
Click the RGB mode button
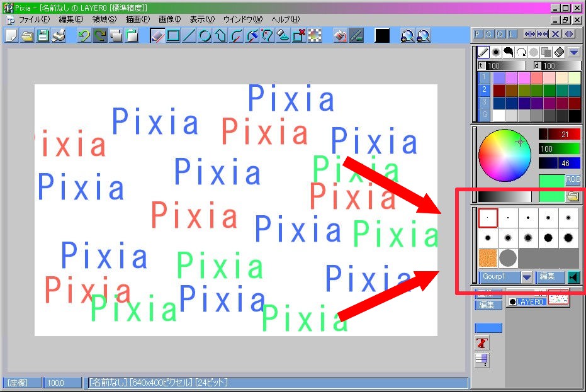(x=573, y=179)
